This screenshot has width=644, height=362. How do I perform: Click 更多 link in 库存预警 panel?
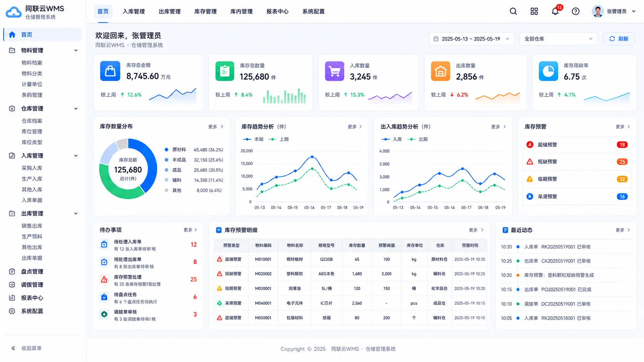click(623, 127)
